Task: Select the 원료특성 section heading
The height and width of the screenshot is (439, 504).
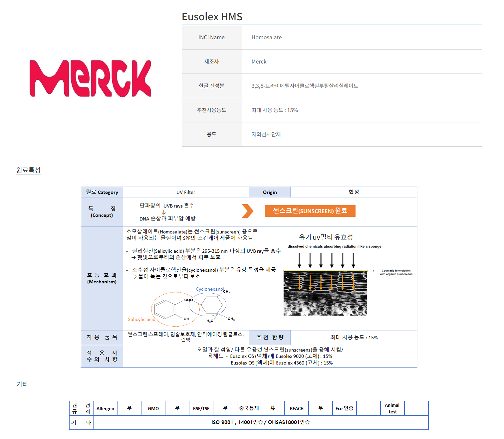Action: coord(28,170)
